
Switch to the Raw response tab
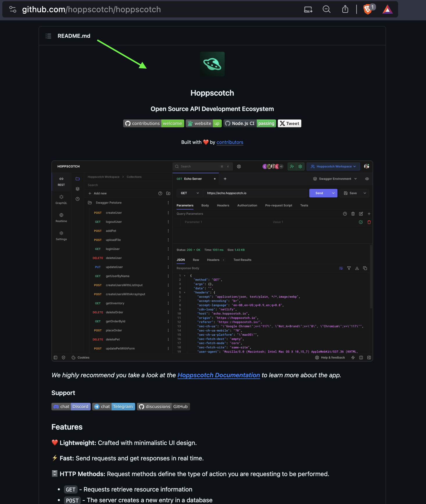pos(196,260)
